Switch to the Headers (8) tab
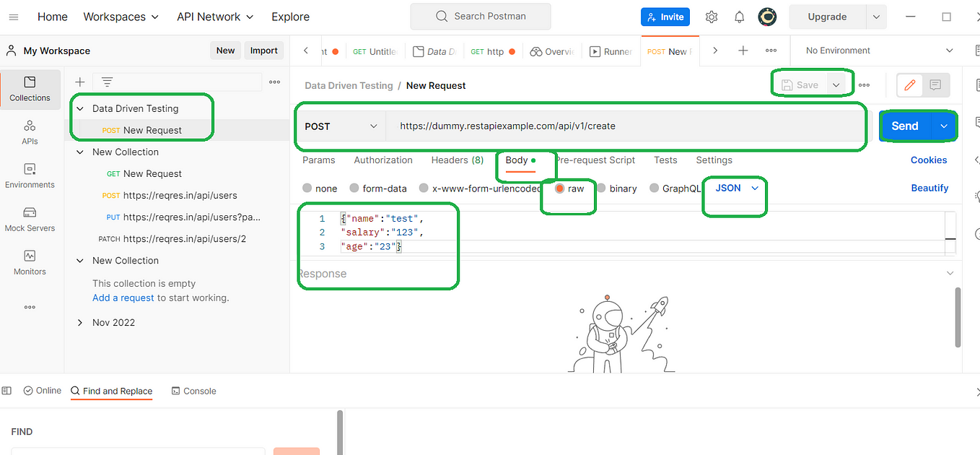980x455 pixels. coord(458,160)
